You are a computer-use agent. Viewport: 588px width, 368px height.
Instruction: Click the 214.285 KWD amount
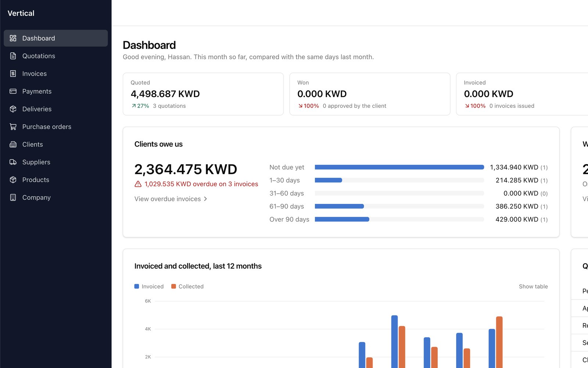click(517, 180)
